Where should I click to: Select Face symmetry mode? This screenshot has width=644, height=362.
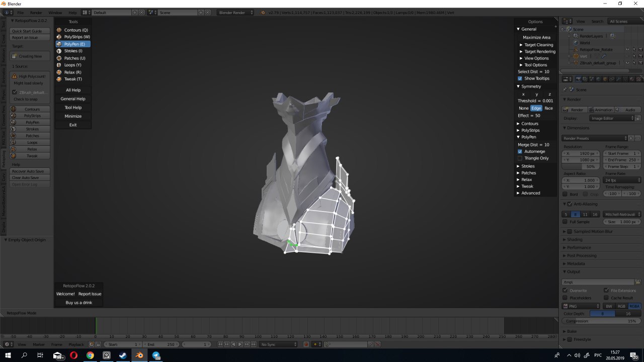(548, 108)
